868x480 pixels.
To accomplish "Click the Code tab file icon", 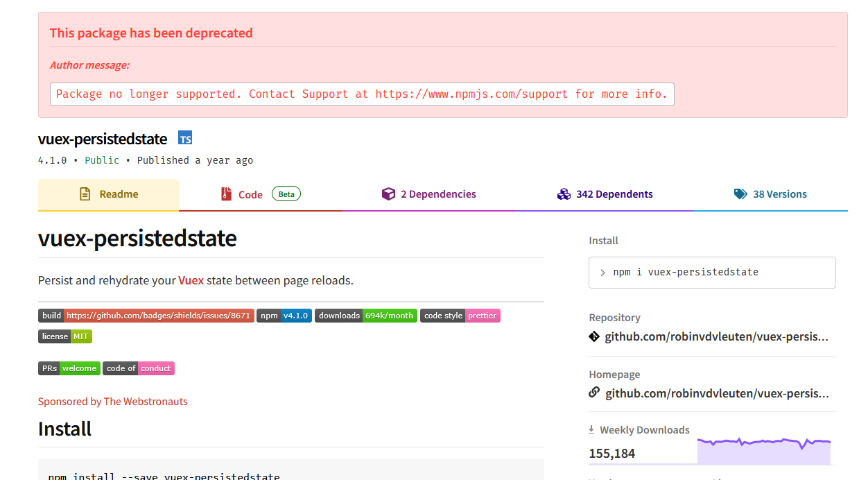I will [x=225, y=194].
